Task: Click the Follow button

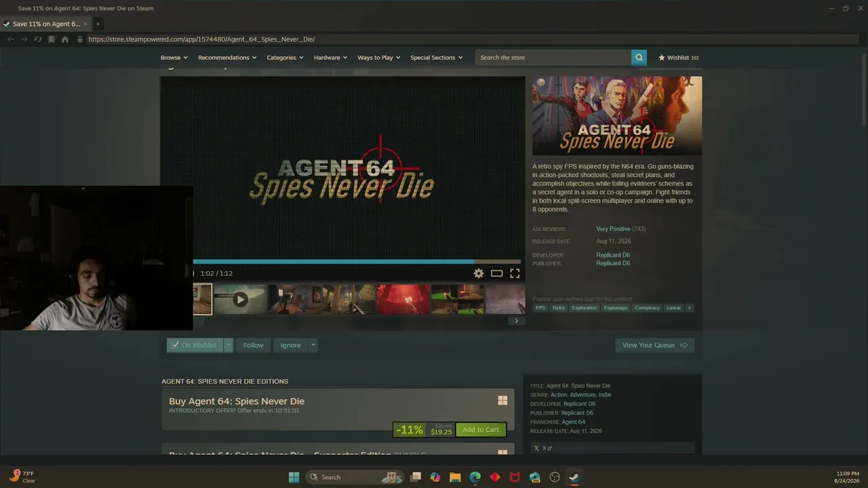Action: pos(253,345)
